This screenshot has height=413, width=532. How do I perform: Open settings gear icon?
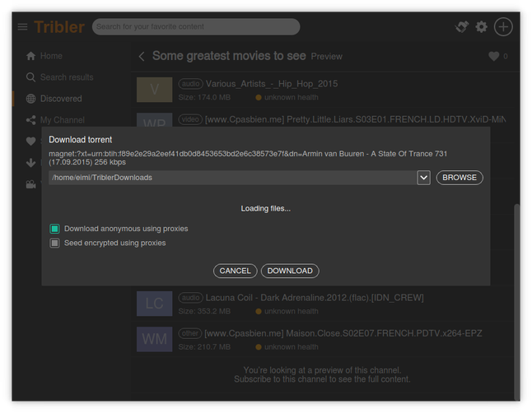(x=481, y=27)
